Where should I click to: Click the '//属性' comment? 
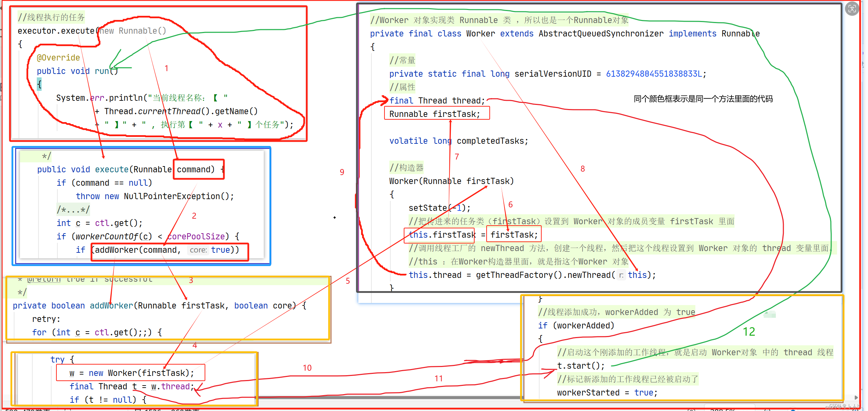point(402,87)
